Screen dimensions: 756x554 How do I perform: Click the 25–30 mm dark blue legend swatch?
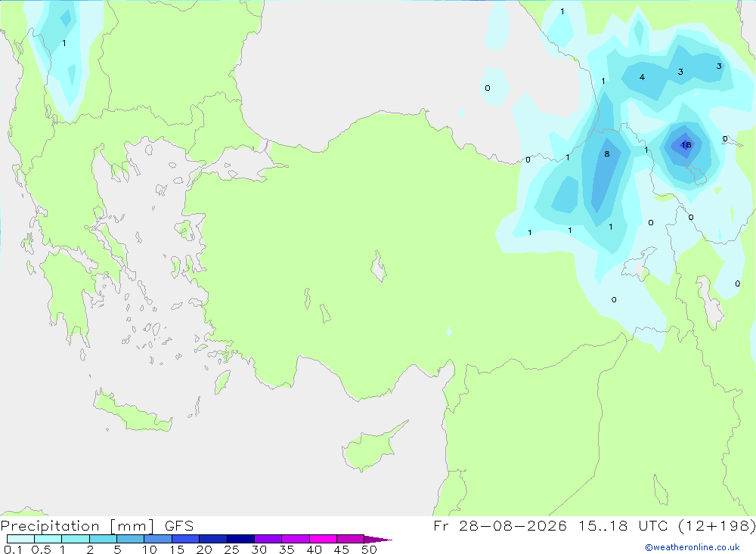point(240,539)
